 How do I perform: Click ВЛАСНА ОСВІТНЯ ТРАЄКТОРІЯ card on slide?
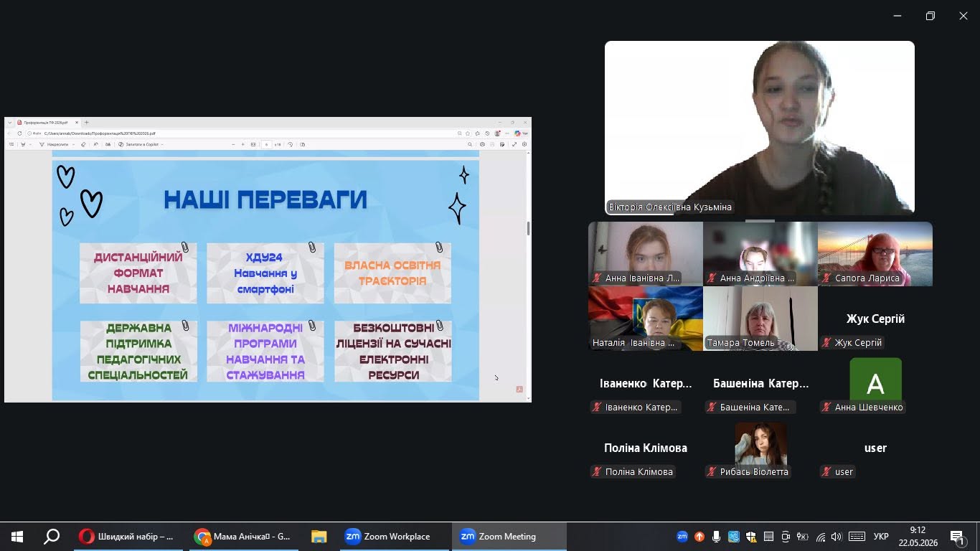pyautogui.click(x=392, y=273)
